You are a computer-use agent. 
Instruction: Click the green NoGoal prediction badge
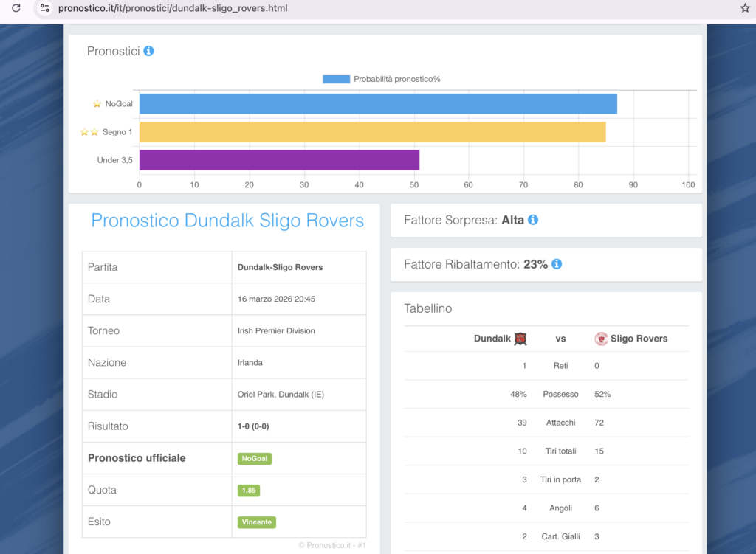(x=255, y=459)
